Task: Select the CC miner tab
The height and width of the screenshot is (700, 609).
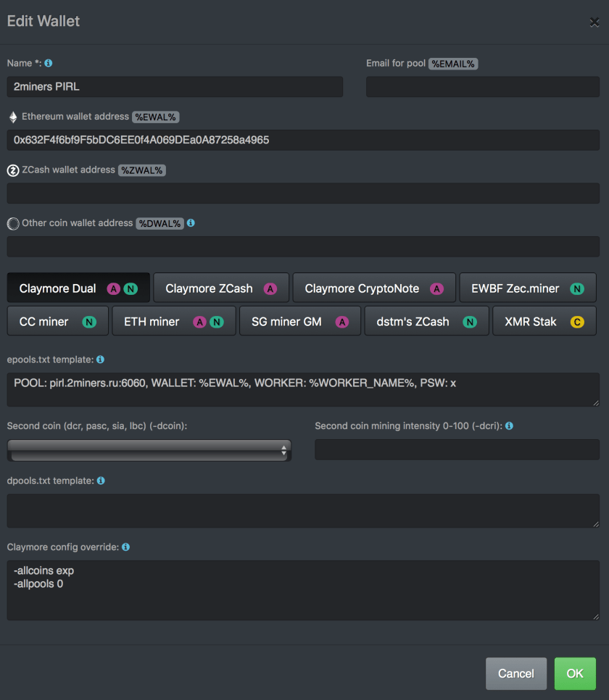Action: click(x=58, y=321)
